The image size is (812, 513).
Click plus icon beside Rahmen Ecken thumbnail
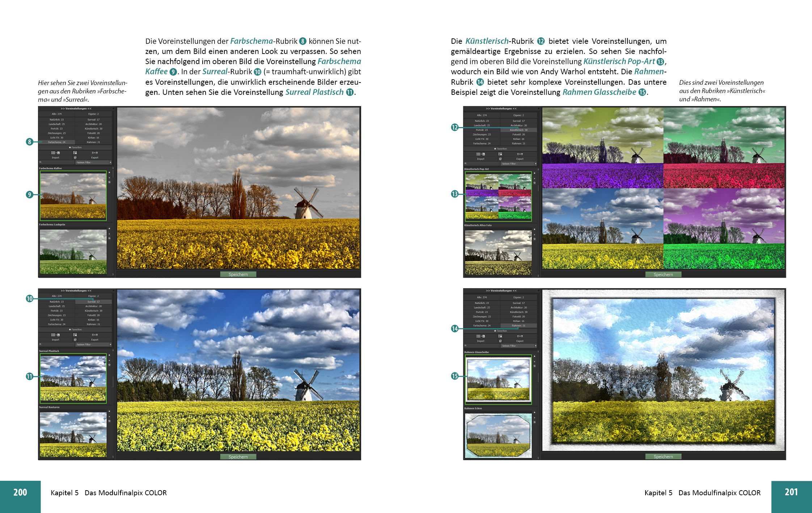coord(534,418)
